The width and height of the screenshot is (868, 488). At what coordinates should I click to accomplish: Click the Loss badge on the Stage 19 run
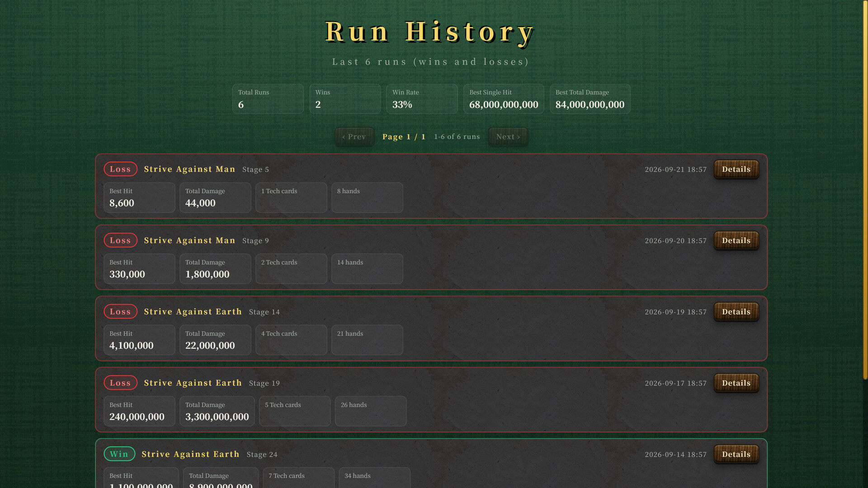pyautogui.click(x=120, y=383)
